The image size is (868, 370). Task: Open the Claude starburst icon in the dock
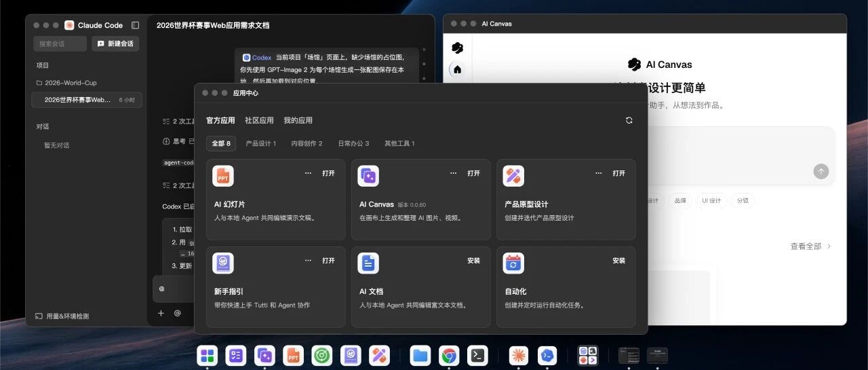[519, 355]
